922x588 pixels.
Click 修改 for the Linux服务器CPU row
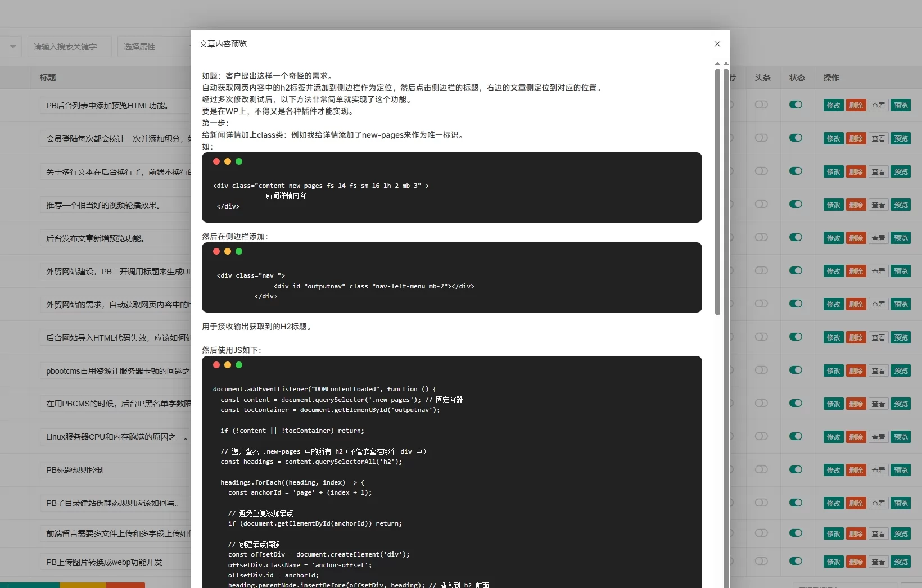[833, 437]
